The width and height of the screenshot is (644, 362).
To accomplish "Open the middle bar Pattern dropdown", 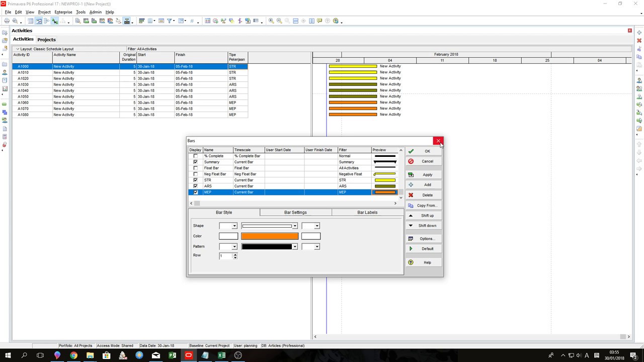I will click(295, 247).
